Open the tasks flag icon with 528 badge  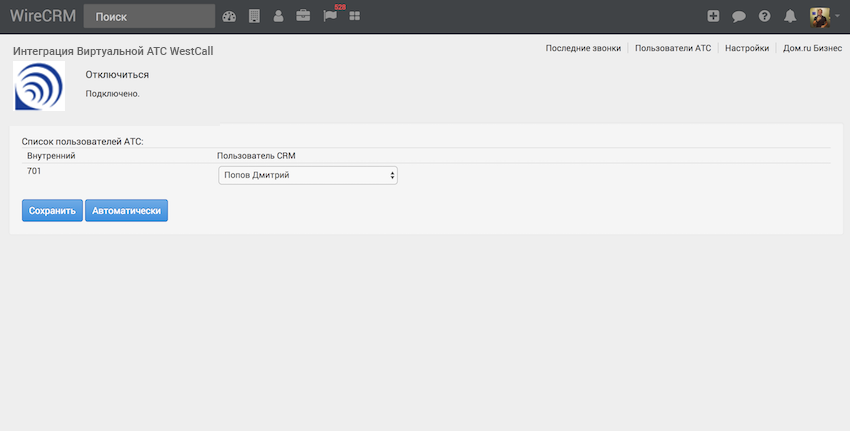330,16
